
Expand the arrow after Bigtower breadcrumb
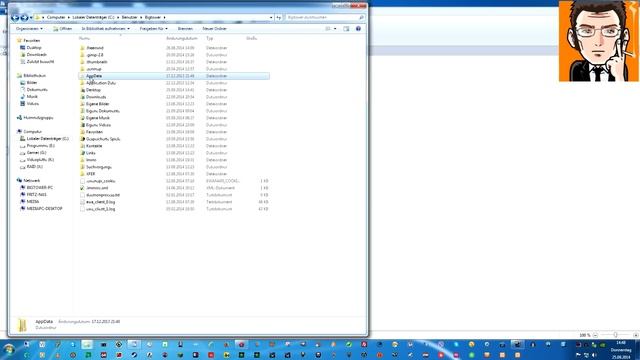tap(164, 18)
